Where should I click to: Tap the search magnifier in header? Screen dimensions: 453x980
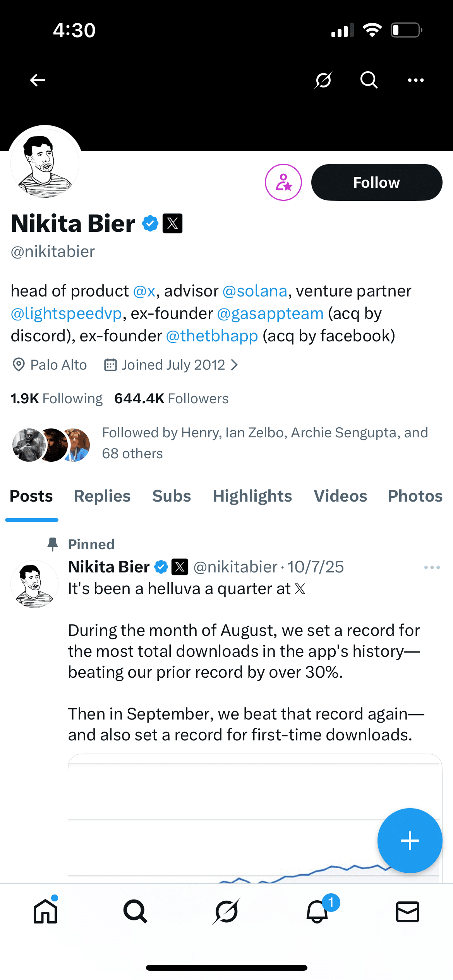[x=369, y=80]
